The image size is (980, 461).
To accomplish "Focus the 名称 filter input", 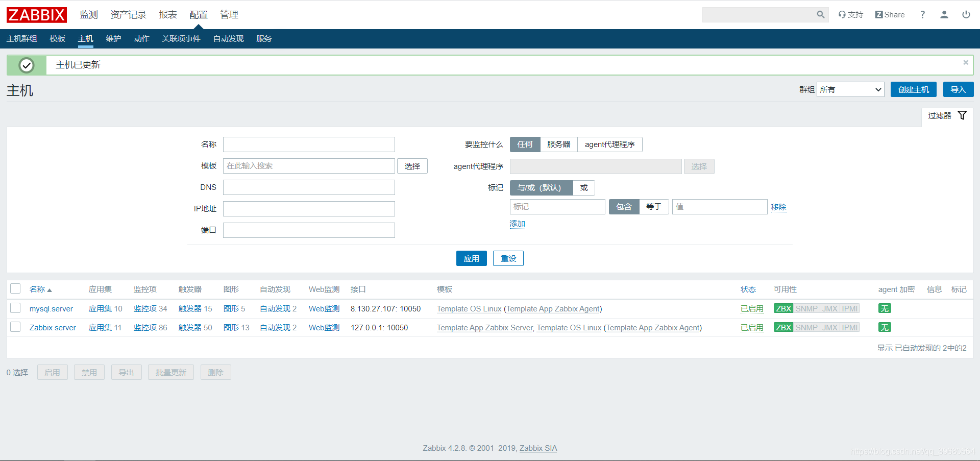I will 309,144.
